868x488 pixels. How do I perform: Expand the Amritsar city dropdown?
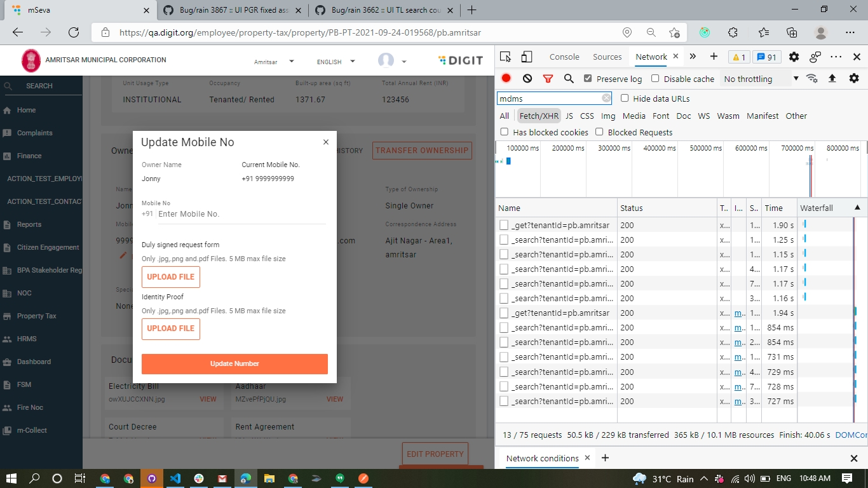(x=274, y=62)
